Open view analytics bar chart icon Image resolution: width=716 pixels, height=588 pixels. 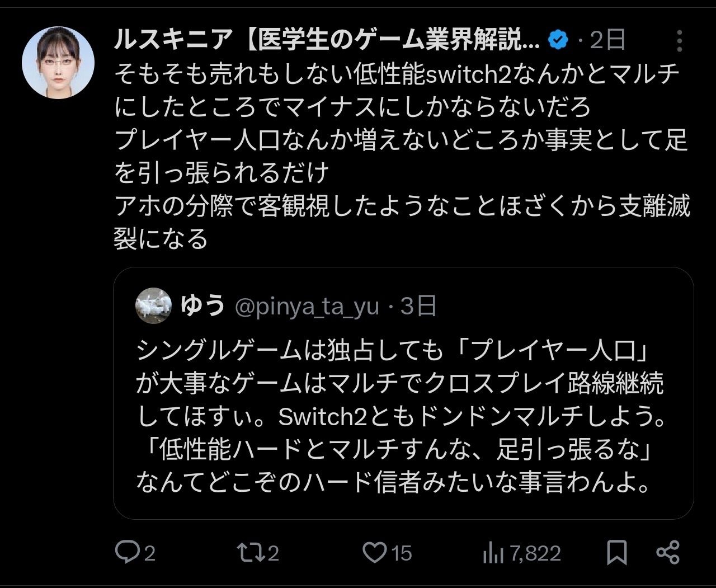[x=492, y=553]
